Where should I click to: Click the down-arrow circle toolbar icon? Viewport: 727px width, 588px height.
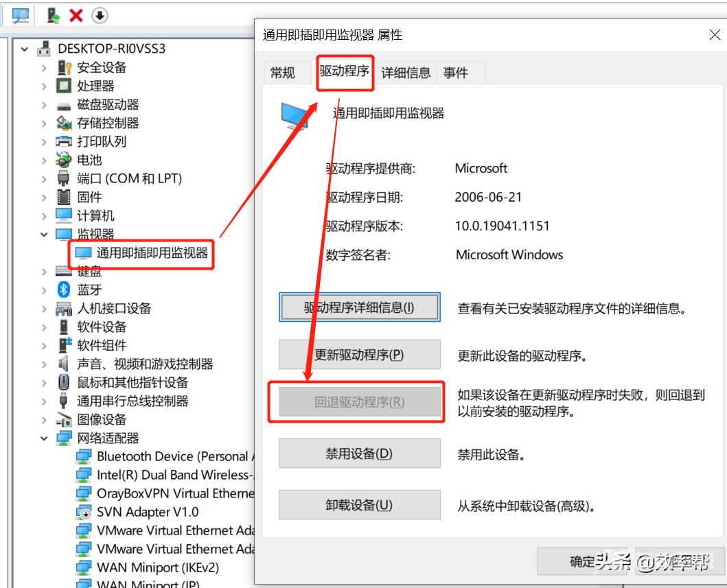click(100, 15)
